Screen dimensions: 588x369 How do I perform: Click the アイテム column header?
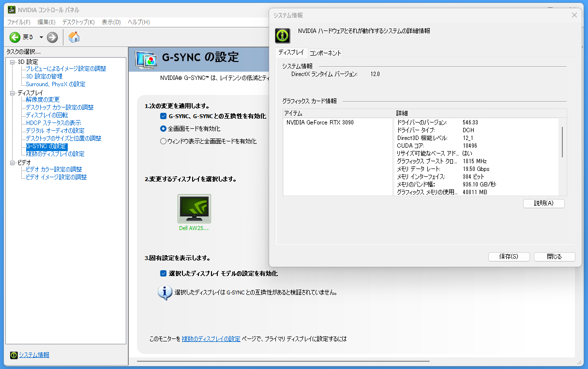[x=338, y=113]
